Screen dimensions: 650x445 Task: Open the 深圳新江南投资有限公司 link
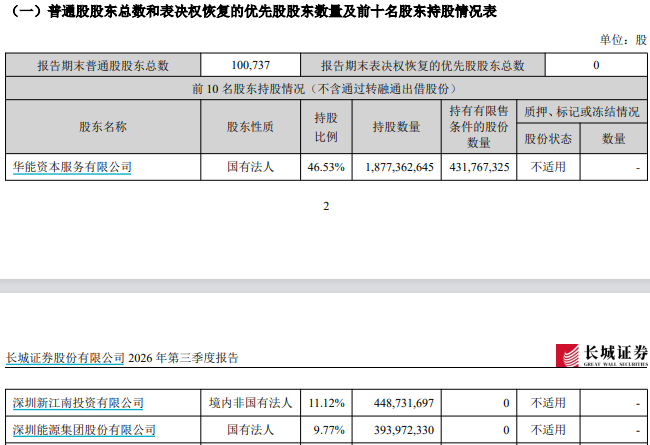pyautogui.click(x=78, y=403)
